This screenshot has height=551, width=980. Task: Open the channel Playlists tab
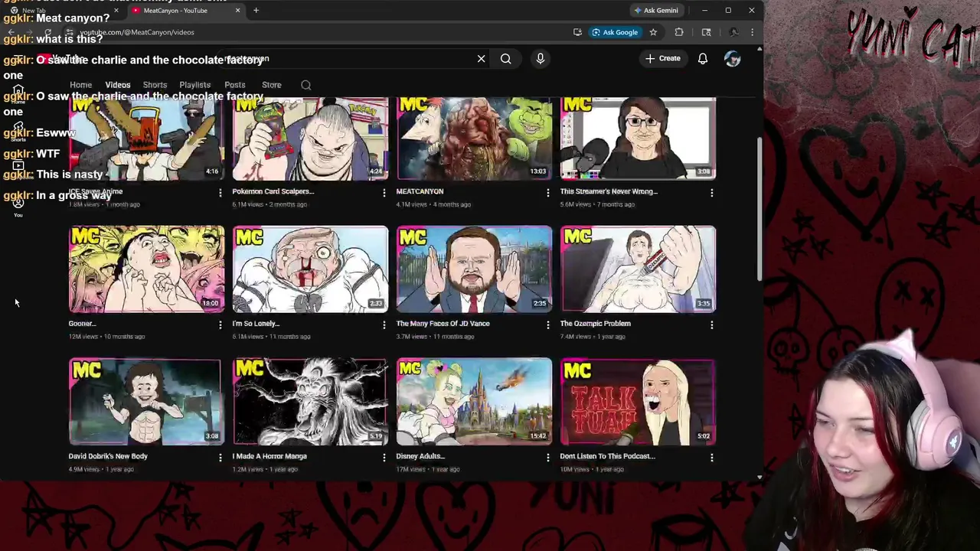point(194,85)
